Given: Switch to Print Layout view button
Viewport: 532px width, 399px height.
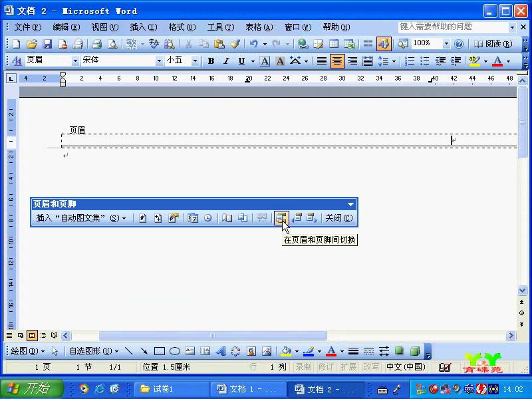Looking at the screenshot, I should coord(31,336).
